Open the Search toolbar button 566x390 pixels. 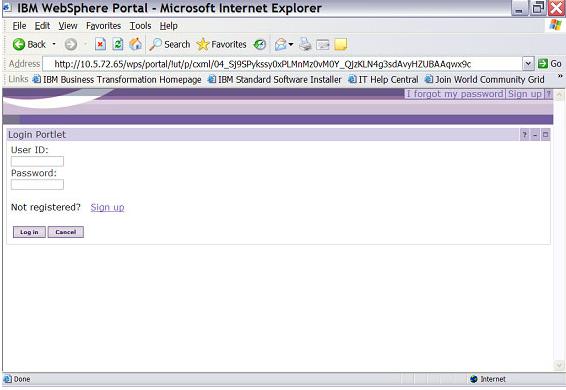tap(170, 44)
